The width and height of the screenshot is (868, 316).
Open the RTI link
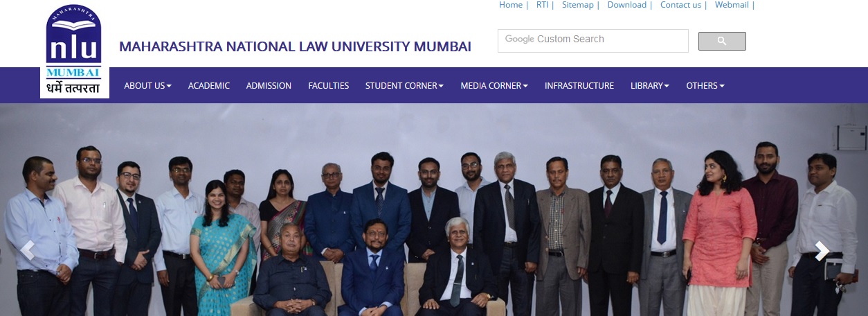pos(542,5)
